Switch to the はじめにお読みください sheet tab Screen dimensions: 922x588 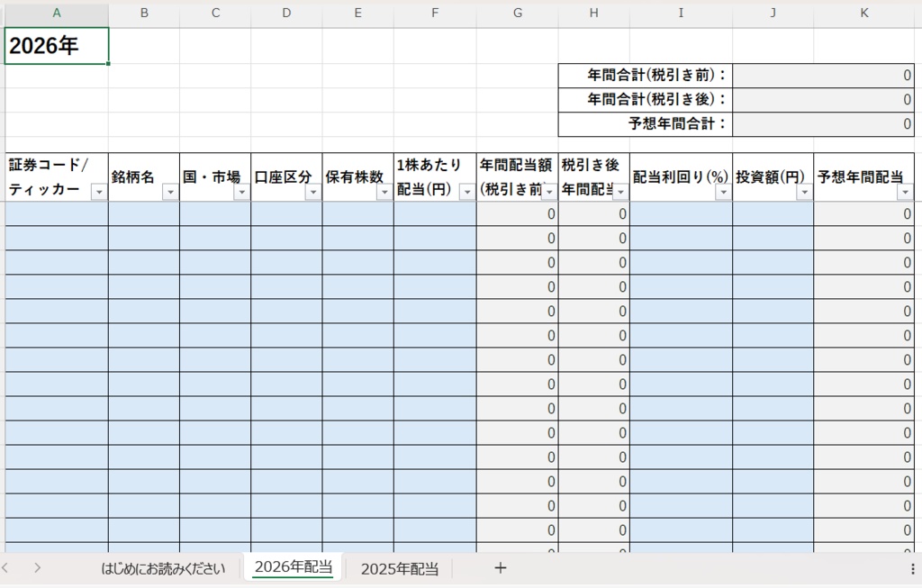click(163, 568)
